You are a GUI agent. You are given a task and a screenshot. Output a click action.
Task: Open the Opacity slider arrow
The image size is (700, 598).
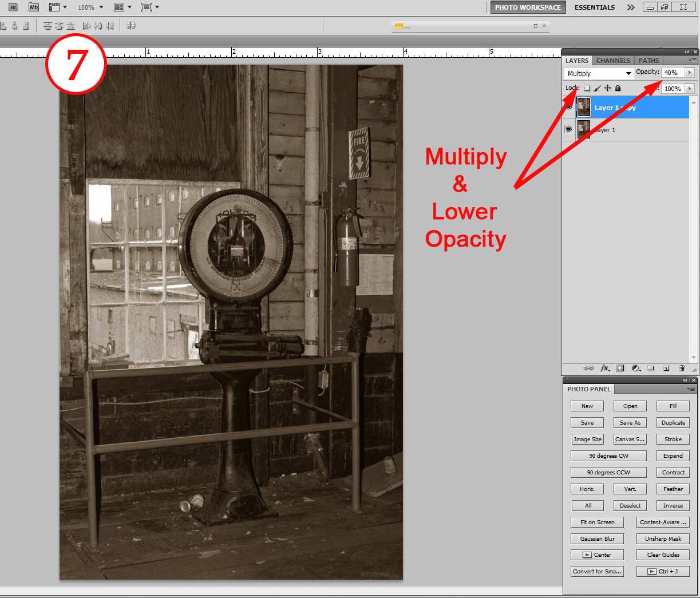point(689,72)
